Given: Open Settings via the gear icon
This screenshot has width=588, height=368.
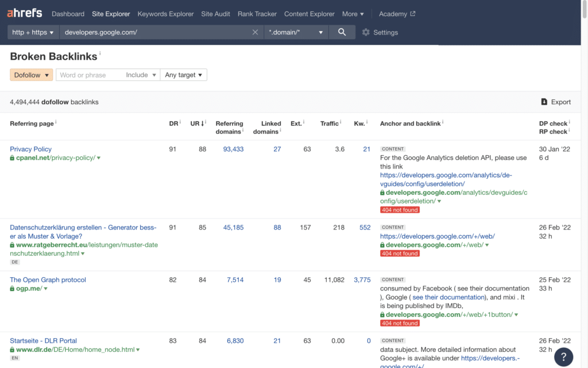Looking at the screenshot, I should tap(366, 32).
